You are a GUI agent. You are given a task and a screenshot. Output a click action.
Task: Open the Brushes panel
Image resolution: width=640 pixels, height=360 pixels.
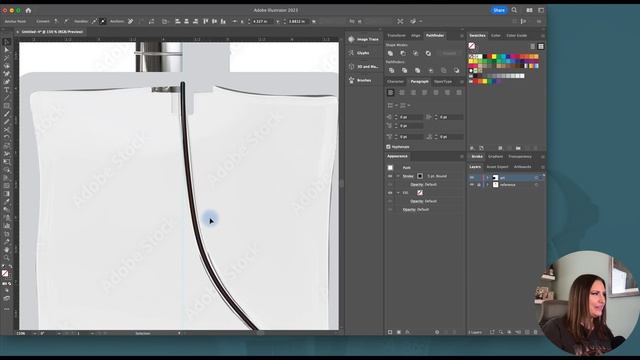pos(360,80)
